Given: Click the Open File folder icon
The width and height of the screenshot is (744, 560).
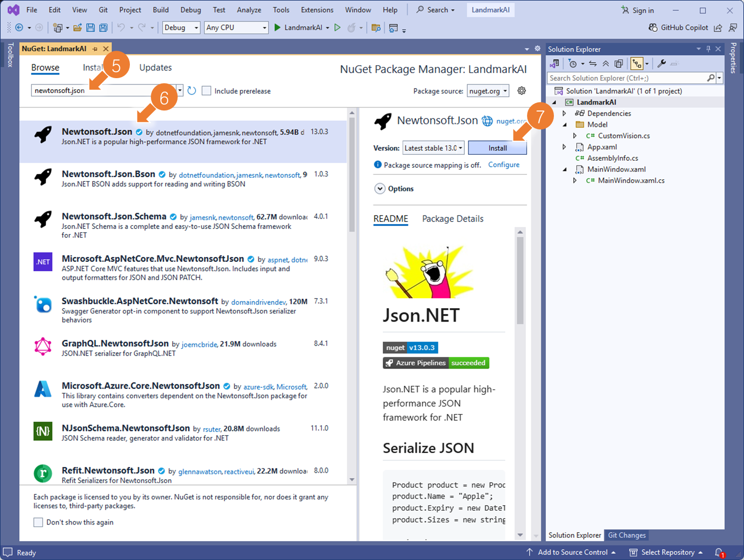Looking at the screenshot, I should coord(77,28).
